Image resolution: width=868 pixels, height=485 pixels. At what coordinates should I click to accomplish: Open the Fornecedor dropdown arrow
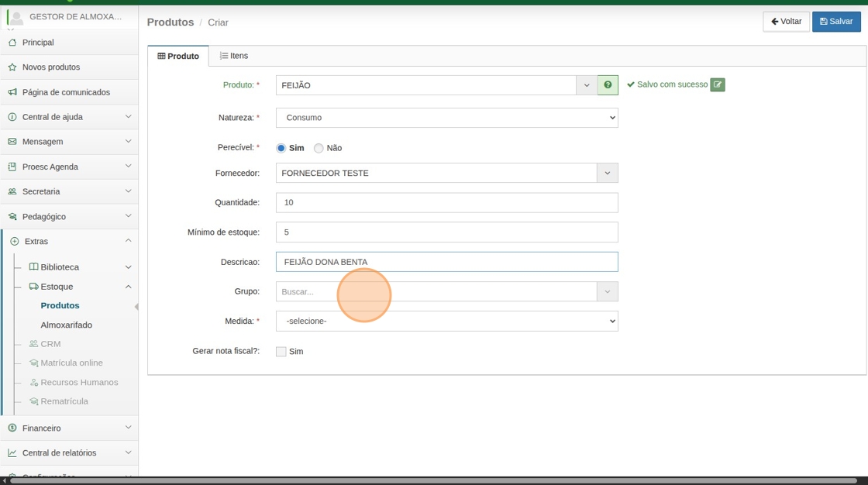pos(608,174)
